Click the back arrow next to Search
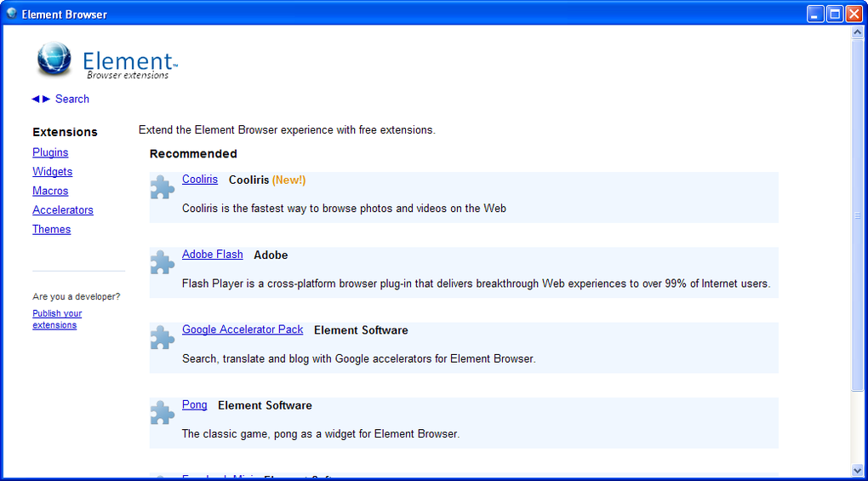The width and height of the screenshot is (868, 481). [36, 99]
